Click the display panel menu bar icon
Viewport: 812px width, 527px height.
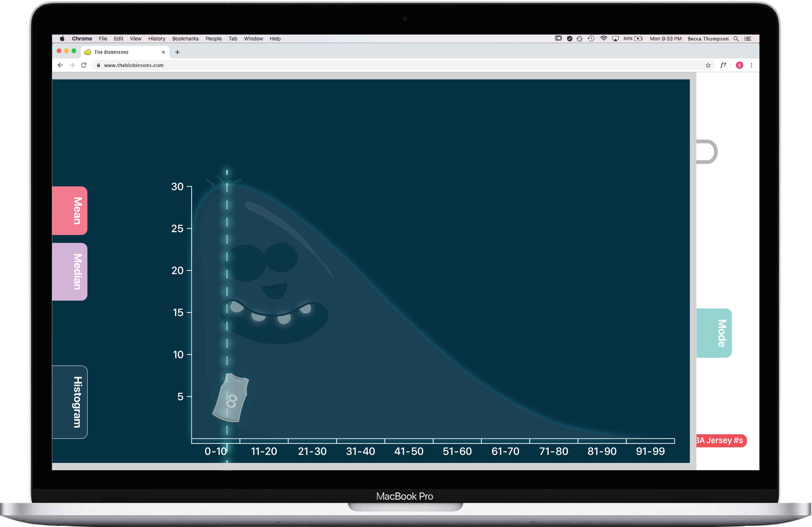(x=558, y=38)
